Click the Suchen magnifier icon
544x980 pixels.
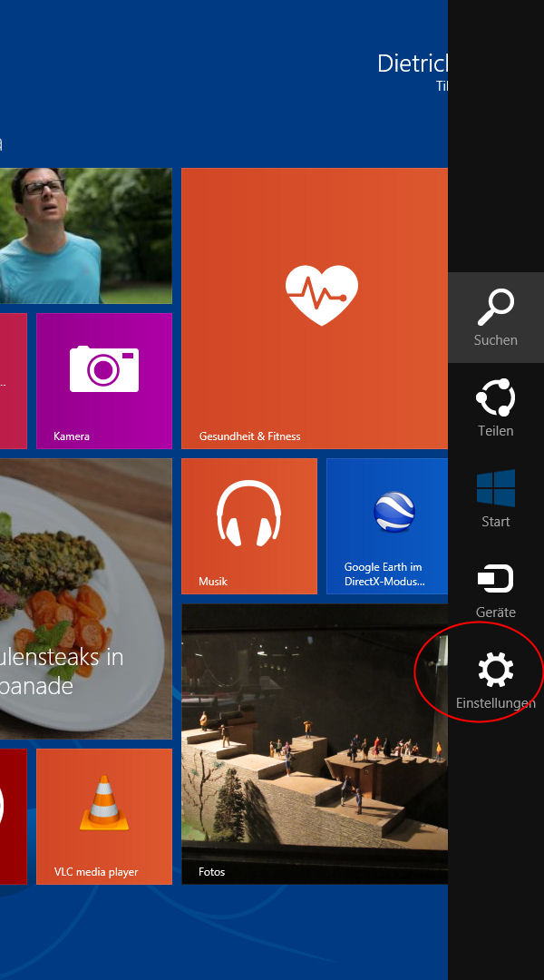(496, 308)
